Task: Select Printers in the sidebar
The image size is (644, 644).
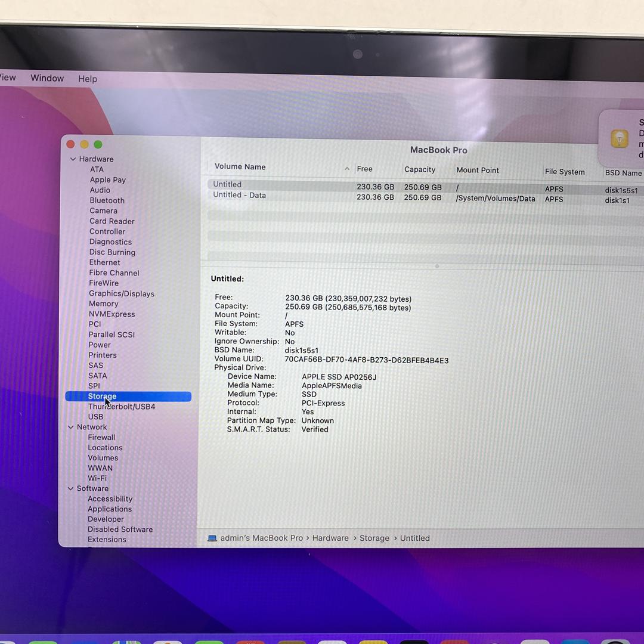Action: (103, 355)
